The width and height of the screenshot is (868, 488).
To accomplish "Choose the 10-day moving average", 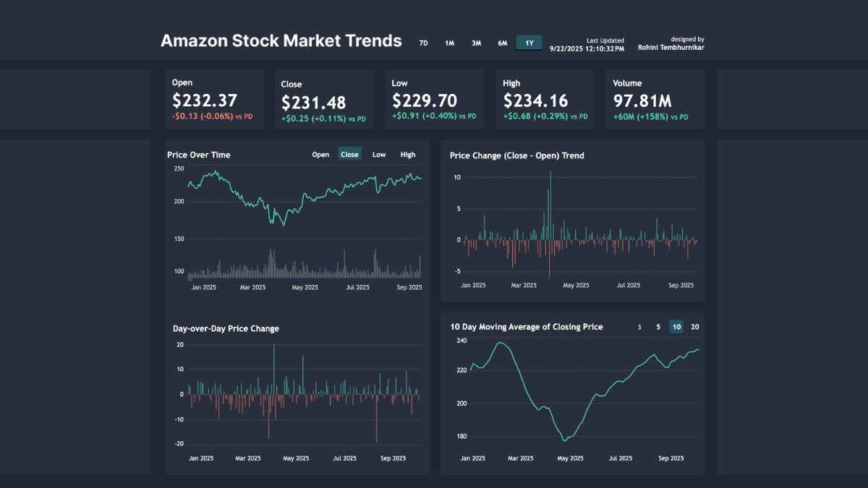I will (x=676, y=327).
